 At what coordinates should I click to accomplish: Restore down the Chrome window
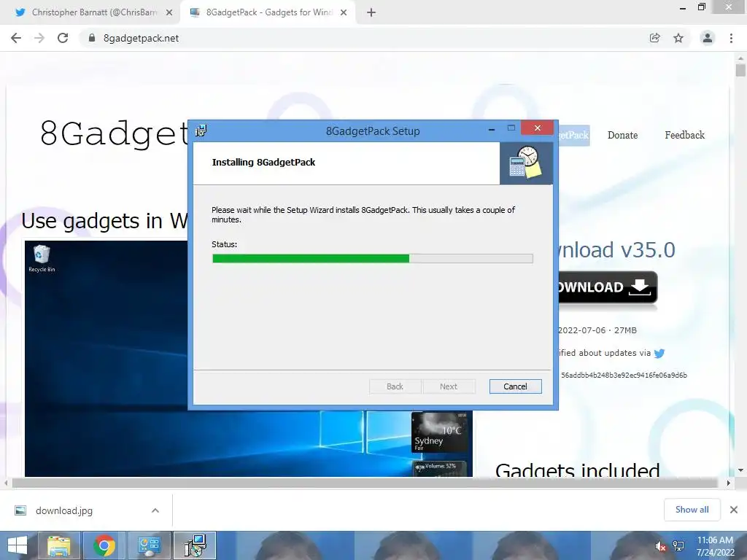pos(701,7)
